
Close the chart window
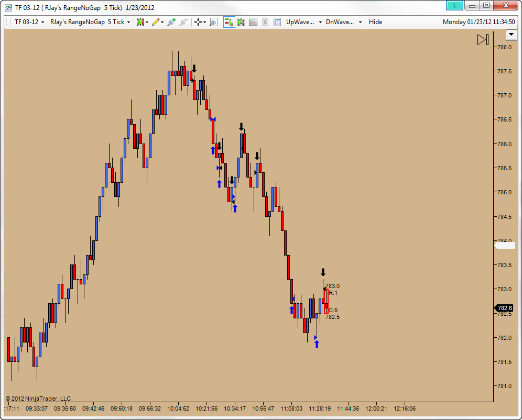pos(506,5)
